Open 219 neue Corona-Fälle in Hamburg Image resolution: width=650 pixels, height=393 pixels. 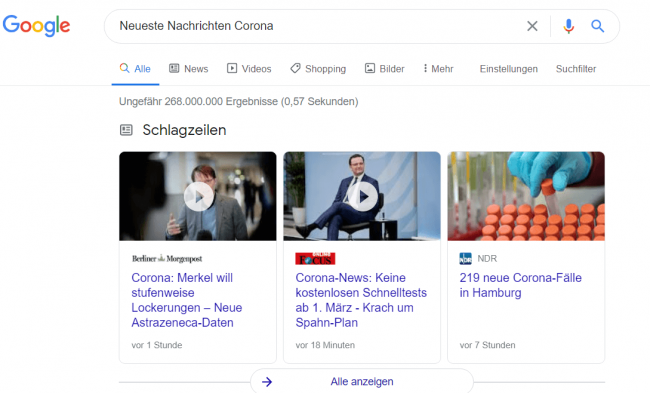[521, 285]
